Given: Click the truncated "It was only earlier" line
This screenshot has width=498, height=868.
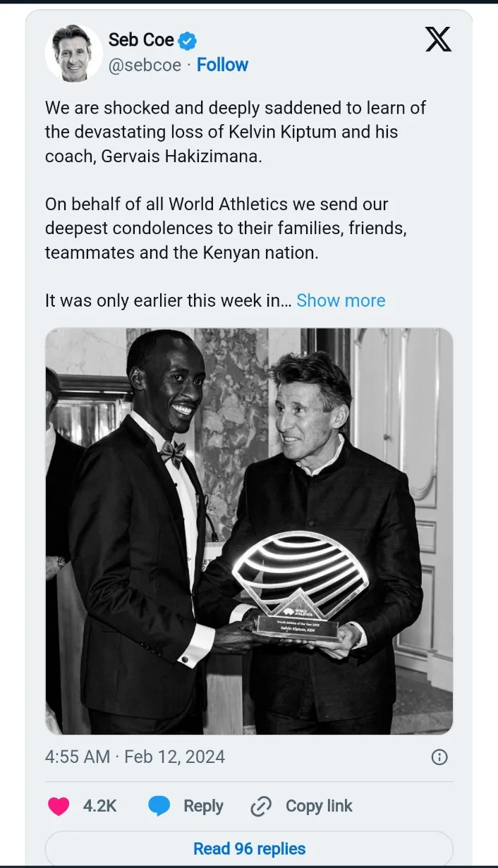Looking at the screenshot, I should [x=168, y=300].
